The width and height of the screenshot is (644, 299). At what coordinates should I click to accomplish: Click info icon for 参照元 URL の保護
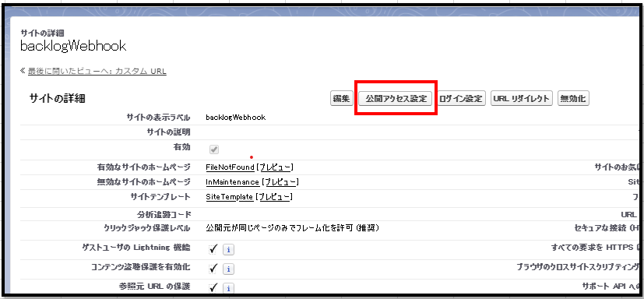(x=228, y=288)
